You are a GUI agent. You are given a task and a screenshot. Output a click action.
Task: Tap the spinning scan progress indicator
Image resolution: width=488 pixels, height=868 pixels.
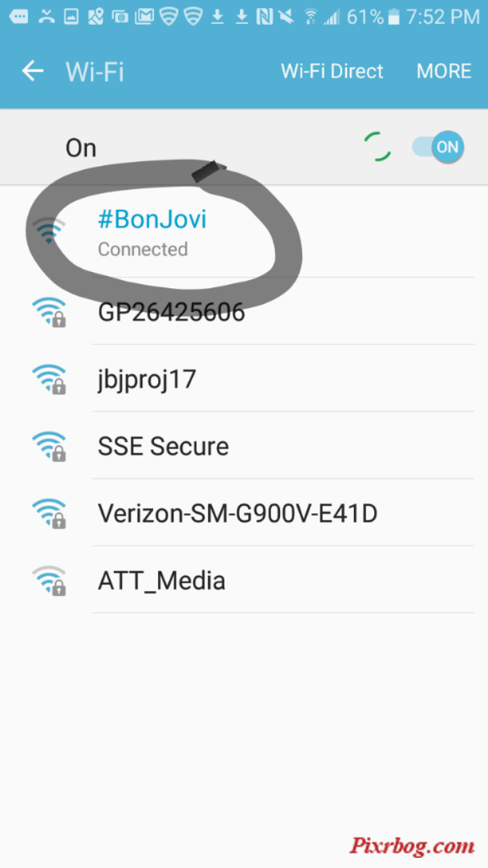point(377,147)
